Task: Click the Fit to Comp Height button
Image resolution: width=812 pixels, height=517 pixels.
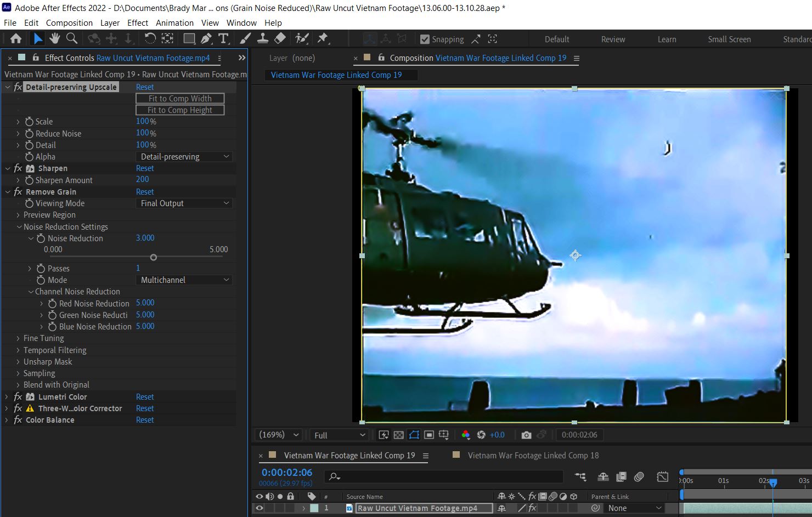Action: (x=180, y=110)
